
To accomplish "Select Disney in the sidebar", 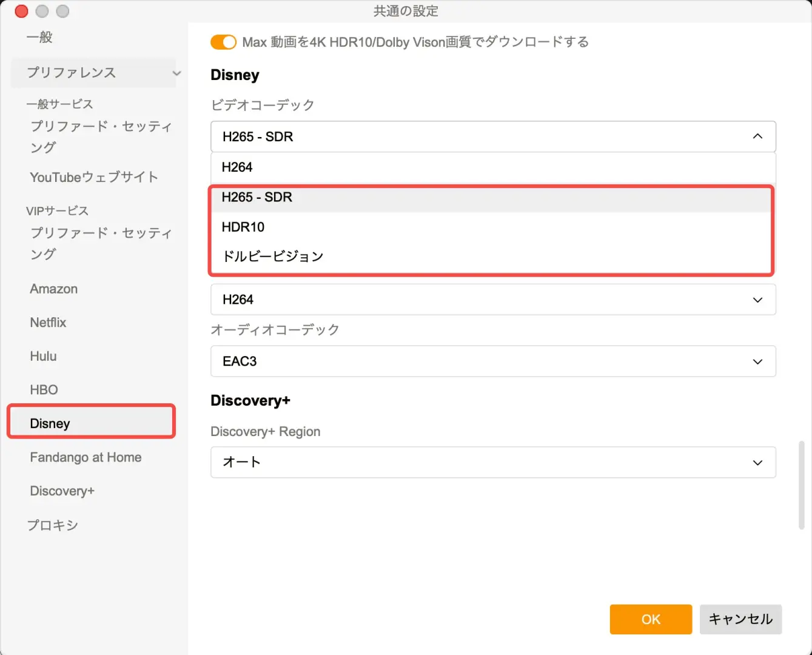I will 91,423.
